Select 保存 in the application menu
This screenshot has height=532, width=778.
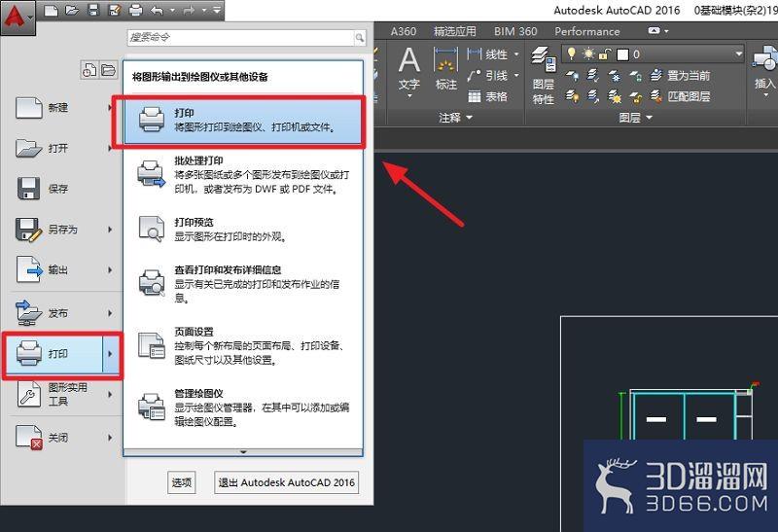pyautogui.click(x=61, y=189)
